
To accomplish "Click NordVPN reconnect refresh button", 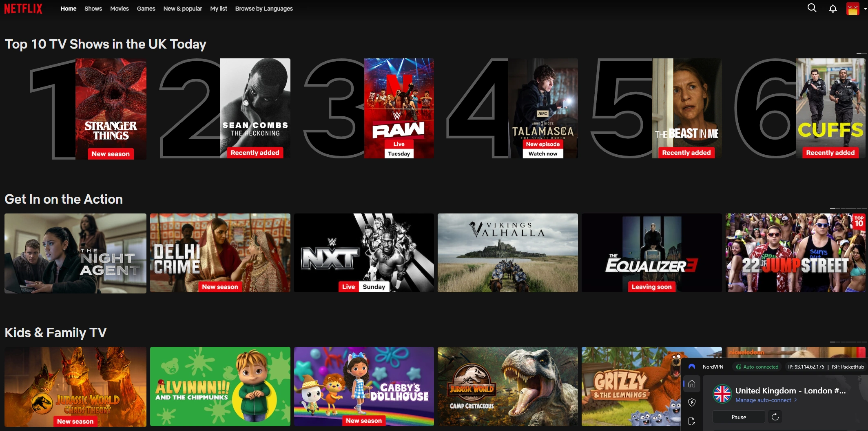I will [x=775, y=417].
